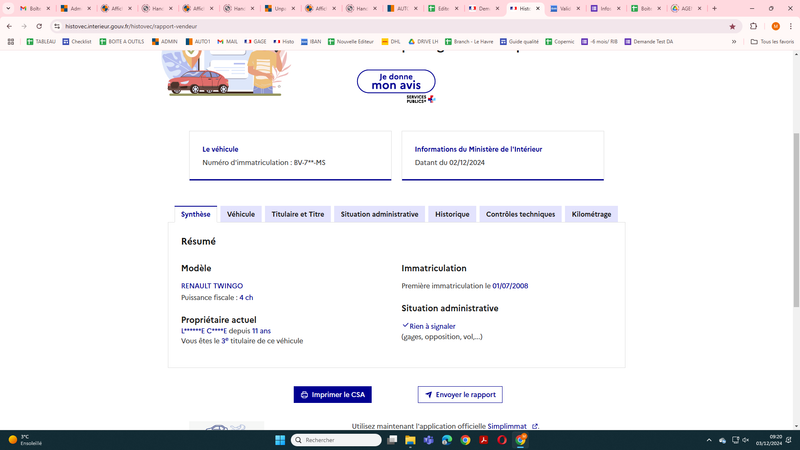This screenshot has height=450, width=800.
Task: Click the Imprimer le CSA button
Action: (333, 394)
